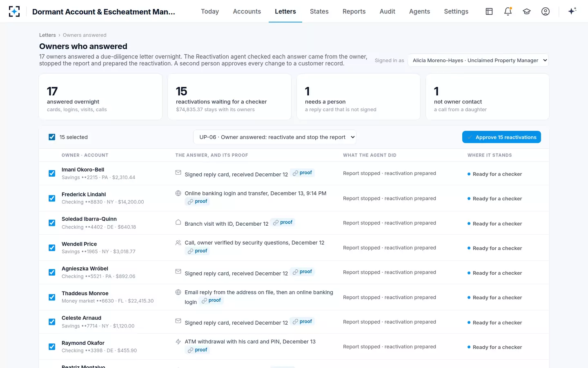
Task: Click globe icon in Thaddeus Monroe row
Action: click(x=178, y=292)
